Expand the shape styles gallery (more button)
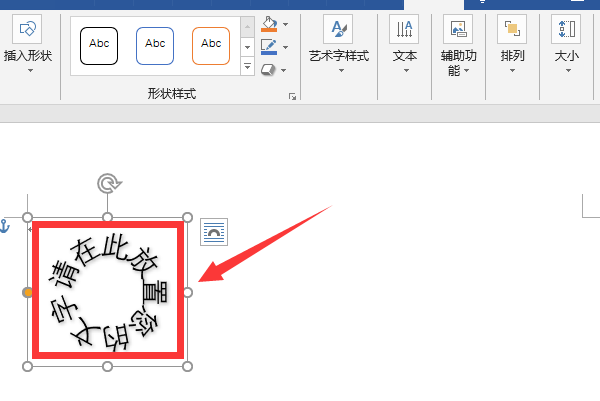The image size is (600, 401). coord(248,66)
